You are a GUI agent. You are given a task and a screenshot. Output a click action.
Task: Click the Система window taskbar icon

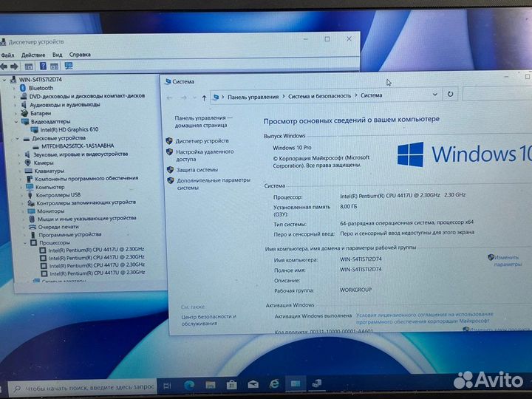[x=296, y=383]
